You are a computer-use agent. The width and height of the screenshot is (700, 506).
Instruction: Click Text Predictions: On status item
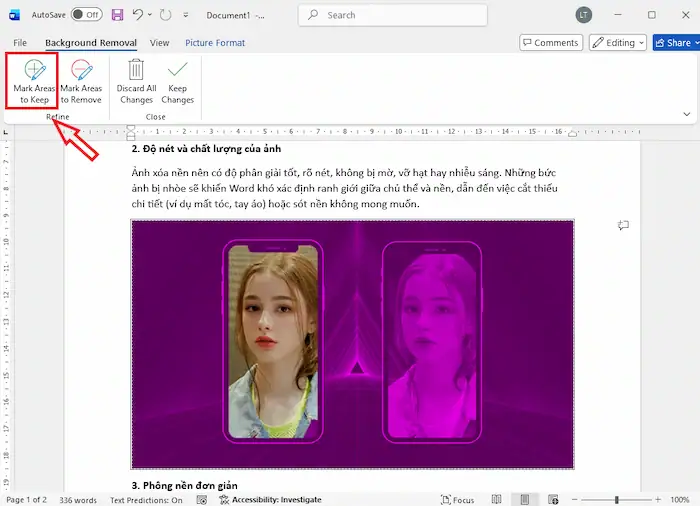tap(146, 500)
